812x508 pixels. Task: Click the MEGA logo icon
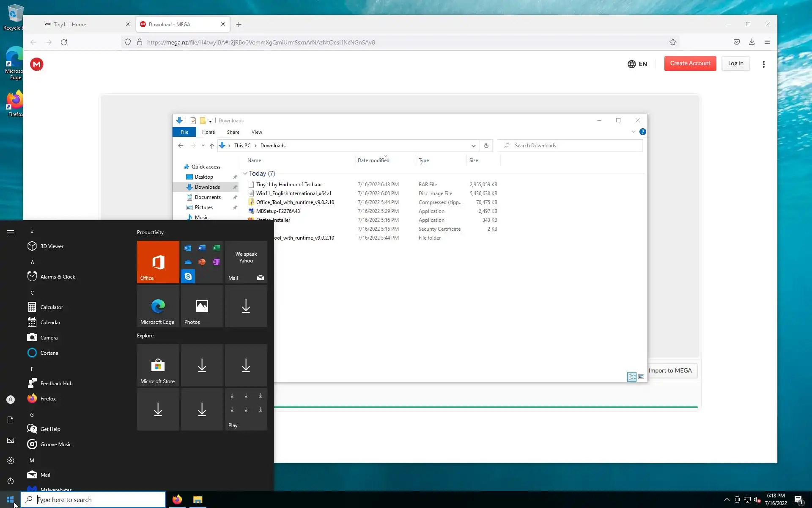tap(37, 64)
